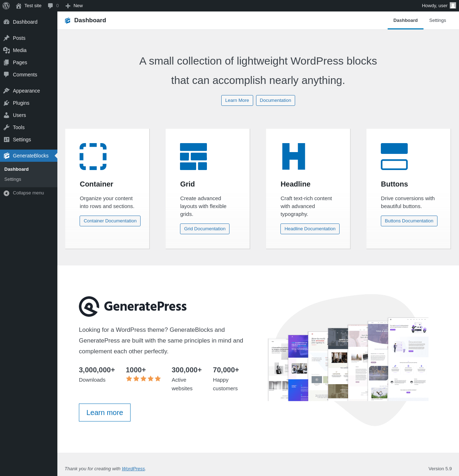Click the GenerateBlocks logo icon in sidebar
This screenshot has height=476, width=459.
[x=6, y=156]
